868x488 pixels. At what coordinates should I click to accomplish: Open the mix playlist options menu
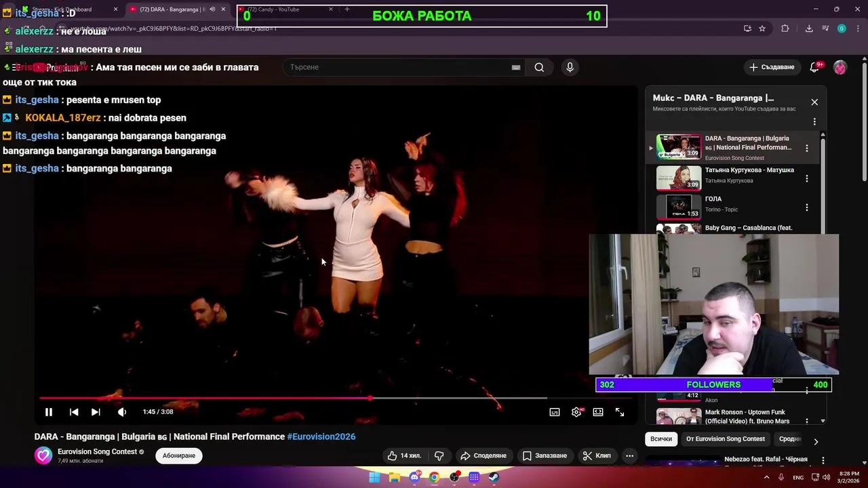click(814, 122)
